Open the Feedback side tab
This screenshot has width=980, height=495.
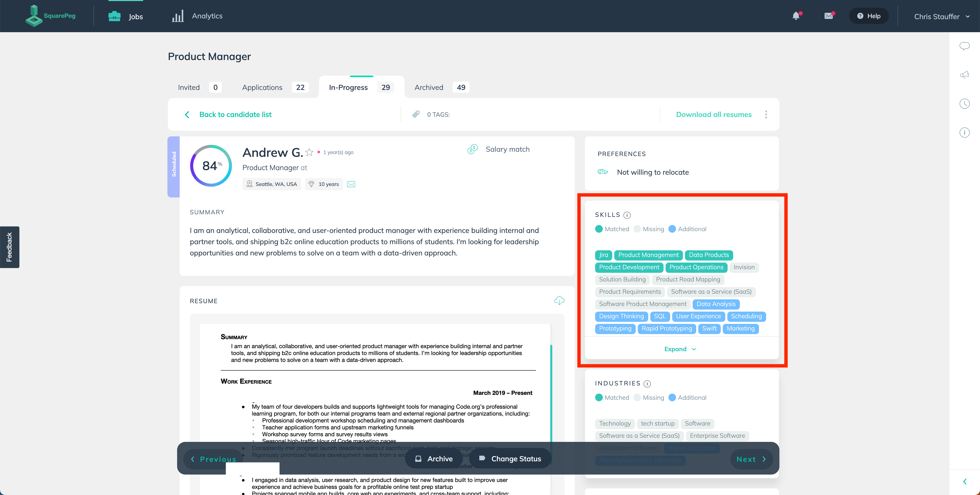pos(9,247)
